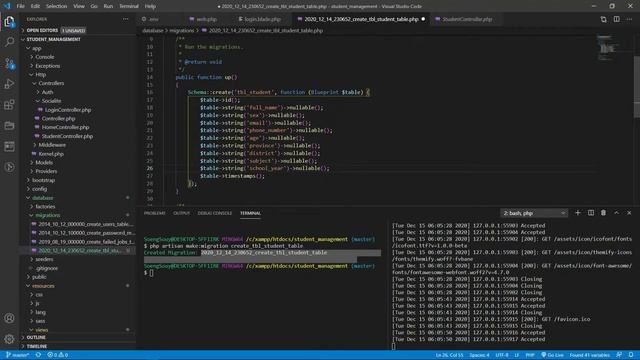
Task: Open the Help menu
Action: click(x=150, y=6)
